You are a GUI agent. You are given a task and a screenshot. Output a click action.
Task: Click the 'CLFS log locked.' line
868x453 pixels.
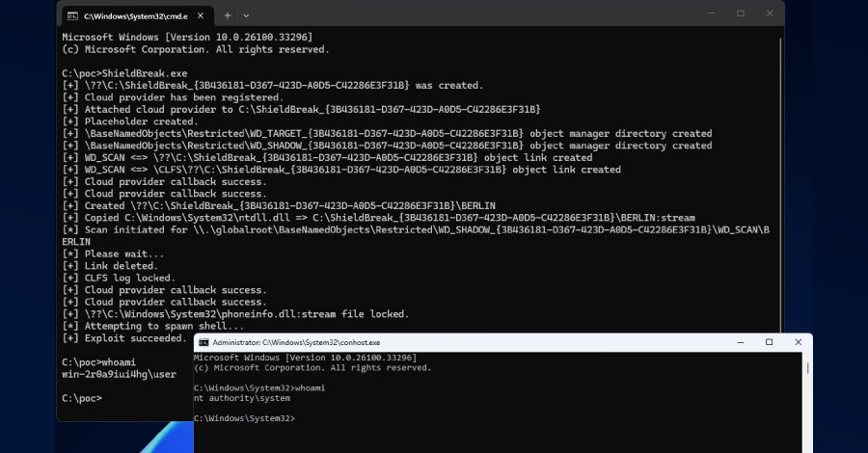pyautogui.click(x=119, y=279)
